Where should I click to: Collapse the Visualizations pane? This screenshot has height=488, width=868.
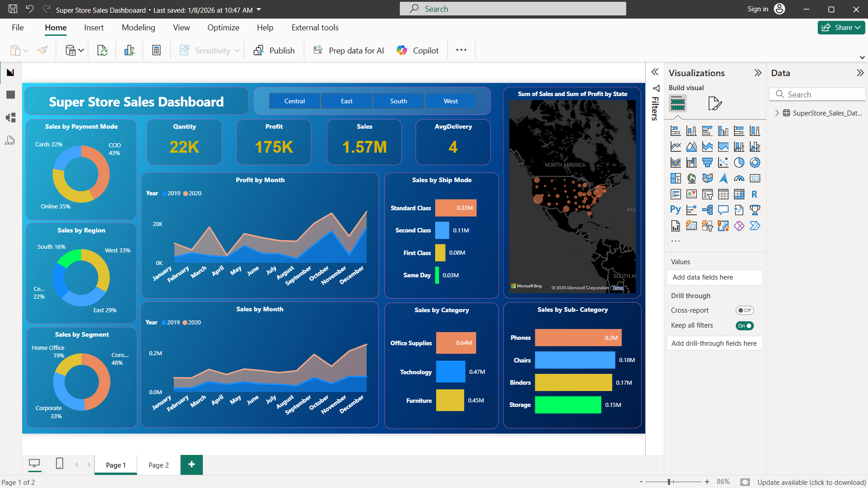[x=758, y=73]
